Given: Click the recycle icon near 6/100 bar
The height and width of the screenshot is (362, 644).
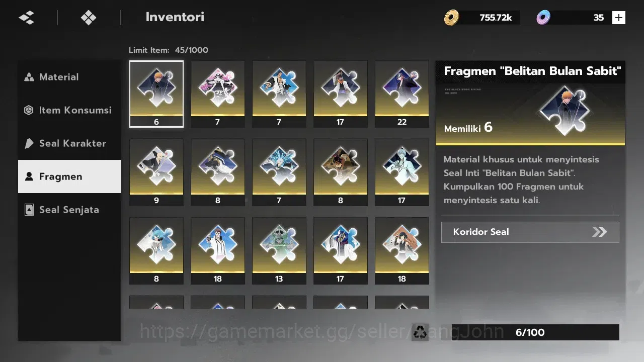Looking at the screenshot, I should pyautogui.click(x=420, y=332).
